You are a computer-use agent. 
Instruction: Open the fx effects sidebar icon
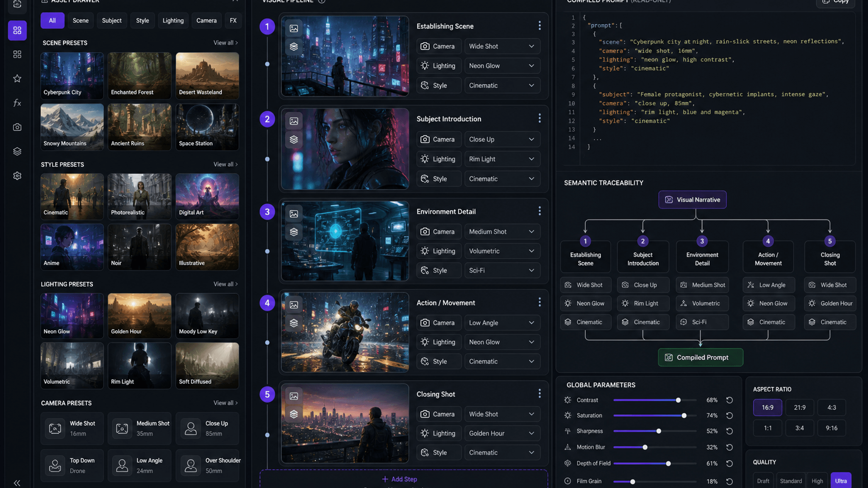pos(17,103)
